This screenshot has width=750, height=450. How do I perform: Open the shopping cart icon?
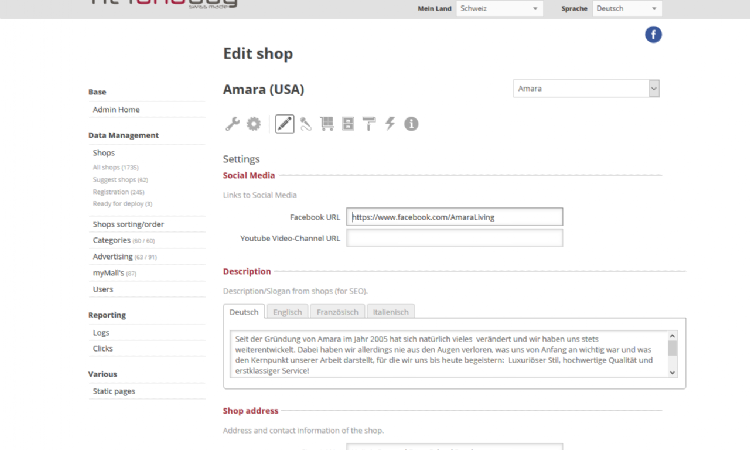point(327,124)
